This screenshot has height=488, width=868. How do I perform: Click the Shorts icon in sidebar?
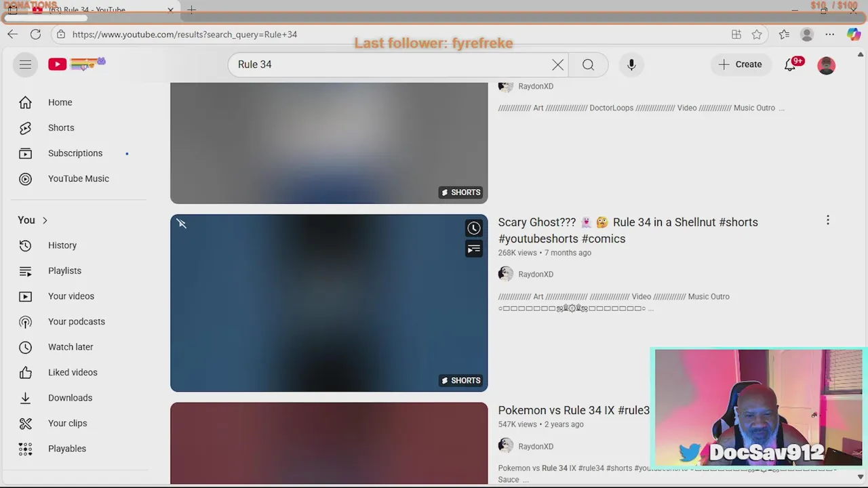pos(25,127)
